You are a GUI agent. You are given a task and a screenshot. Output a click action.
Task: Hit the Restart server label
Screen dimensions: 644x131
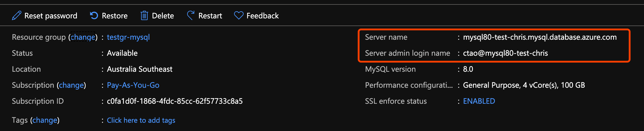click(210, 16)
